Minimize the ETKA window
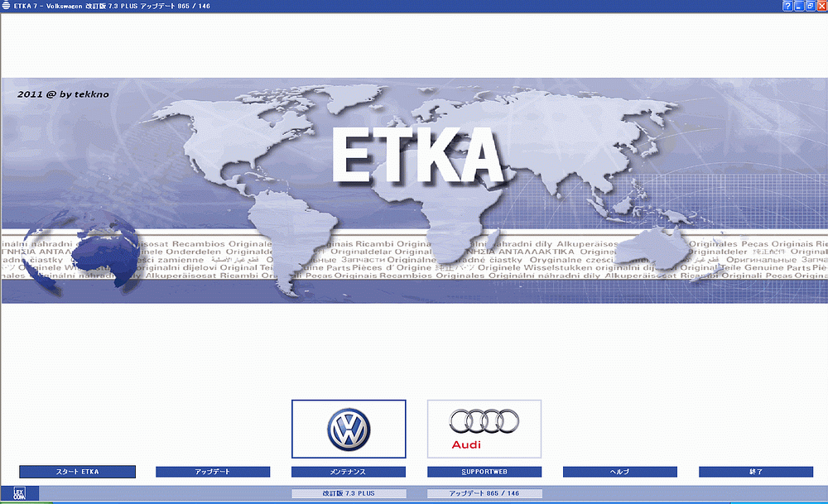The height and width of the screenshot is (504, 828). 799,6
